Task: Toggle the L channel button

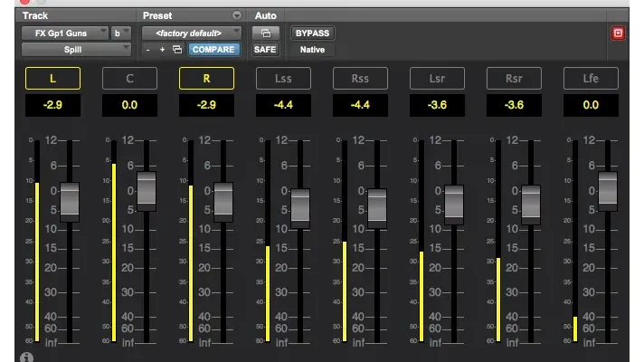Action: coord(52,79)
